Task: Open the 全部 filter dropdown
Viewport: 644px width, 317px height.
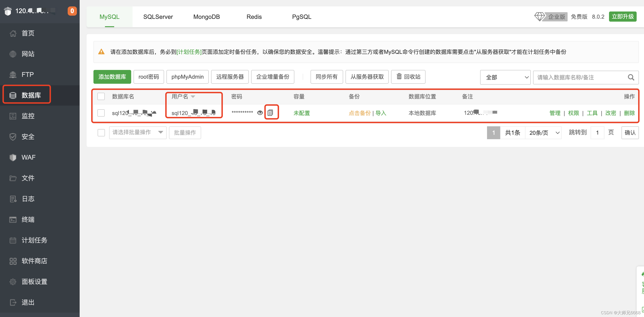Action: pos(505,78)
